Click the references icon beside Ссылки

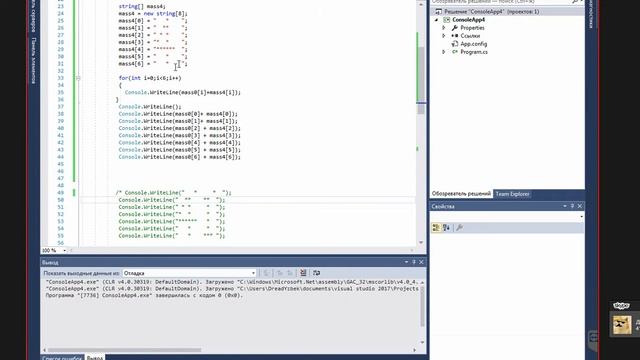tap(455, 36)
